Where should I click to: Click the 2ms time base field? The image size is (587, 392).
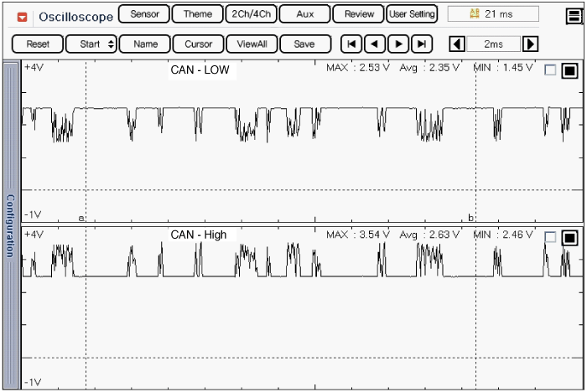493,44
